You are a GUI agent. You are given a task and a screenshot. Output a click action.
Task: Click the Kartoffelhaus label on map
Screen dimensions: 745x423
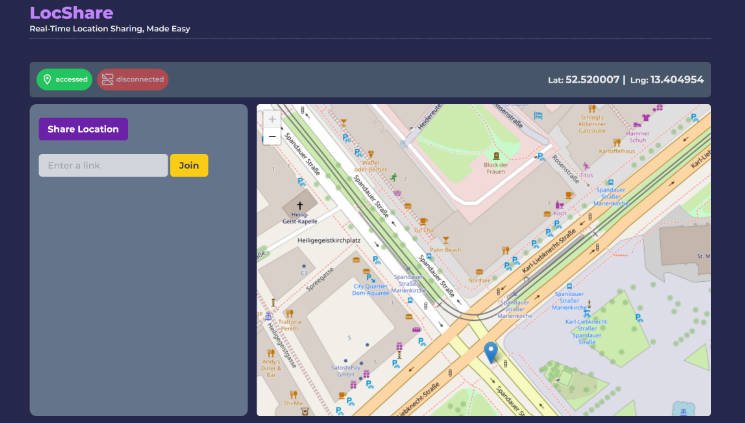click(617, 151)
